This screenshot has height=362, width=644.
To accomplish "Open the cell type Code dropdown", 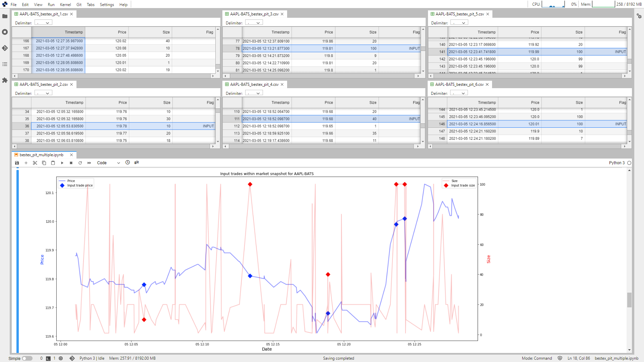I will [108, 163].
